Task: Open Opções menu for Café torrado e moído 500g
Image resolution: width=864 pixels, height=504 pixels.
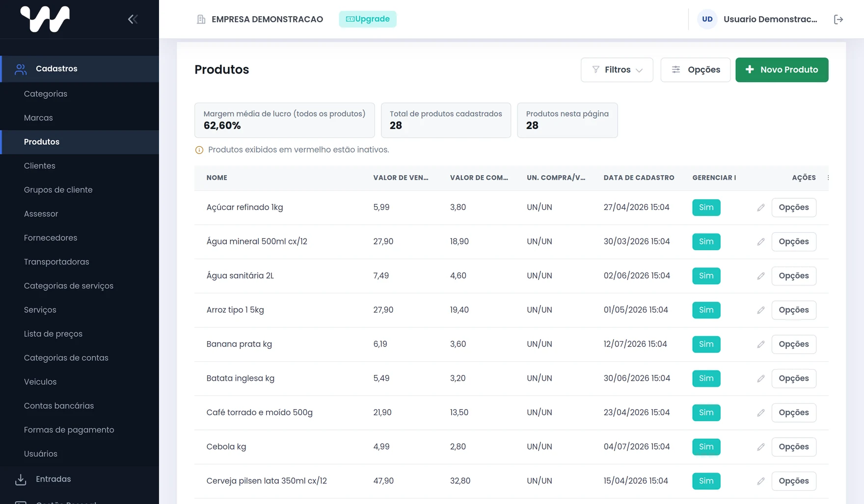Action: [x=794, y=413]
